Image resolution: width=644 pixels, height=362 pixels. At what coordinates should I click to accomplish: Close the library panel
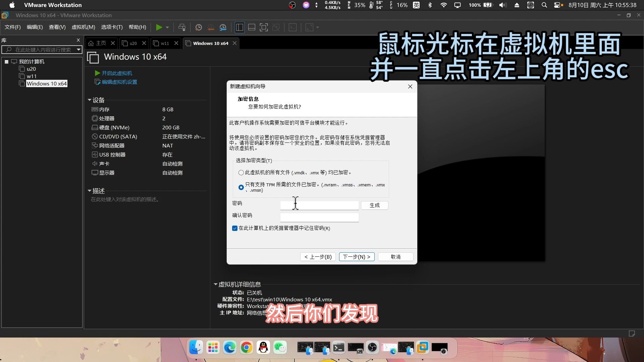point(78,40)
